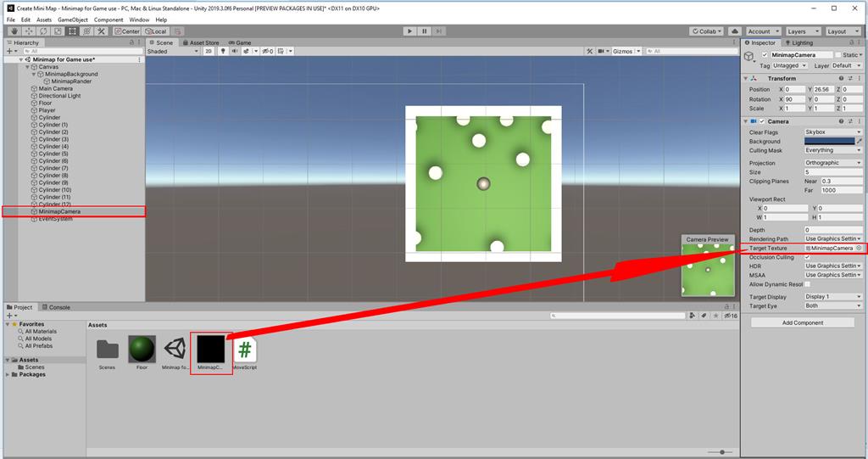Switch to the Console tab
The image size is (868, 459).
[56, 307]
